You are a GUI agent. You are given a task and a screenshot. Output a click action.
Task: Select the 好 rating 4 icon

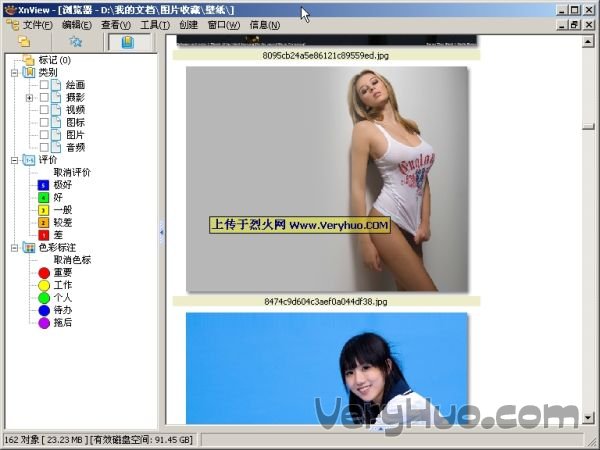pyautogui.click(x=43, y=197)
